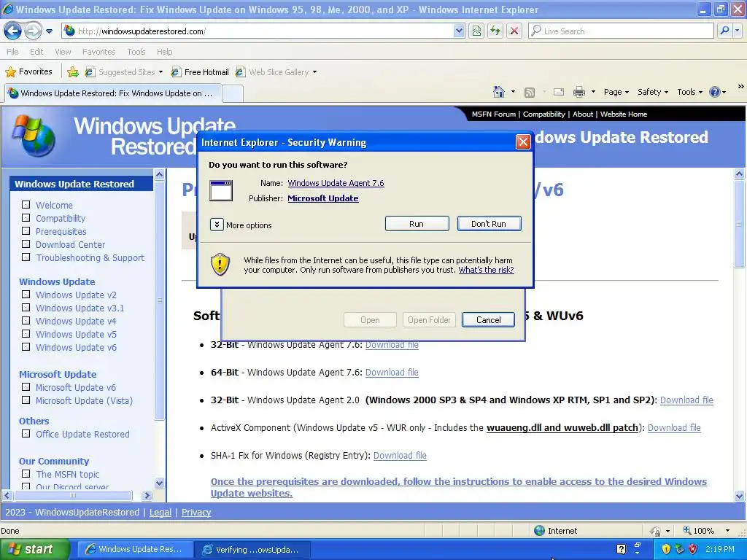The height and width of the screenshot is (560, 747).
Task: Click the Favorites star button
Action: click(x=28, y=72)
